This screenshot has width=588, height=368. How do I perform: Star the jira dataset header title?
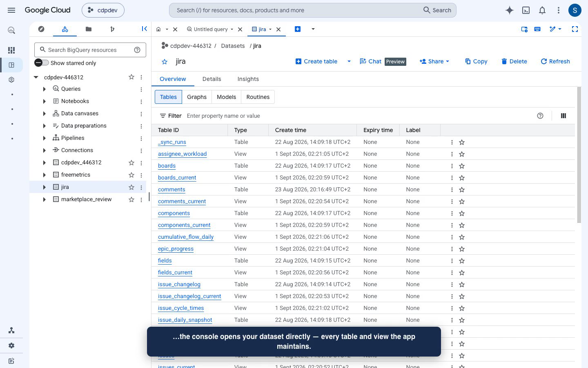point(165,62)
